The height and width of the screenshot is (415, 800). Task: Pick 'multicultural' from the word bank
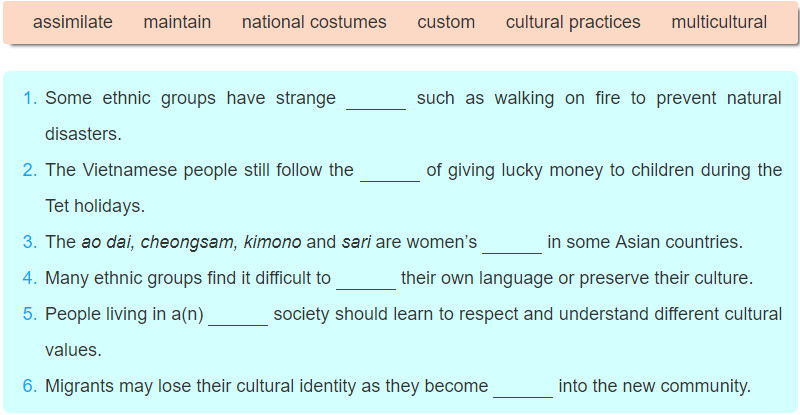tap(719, 22)
